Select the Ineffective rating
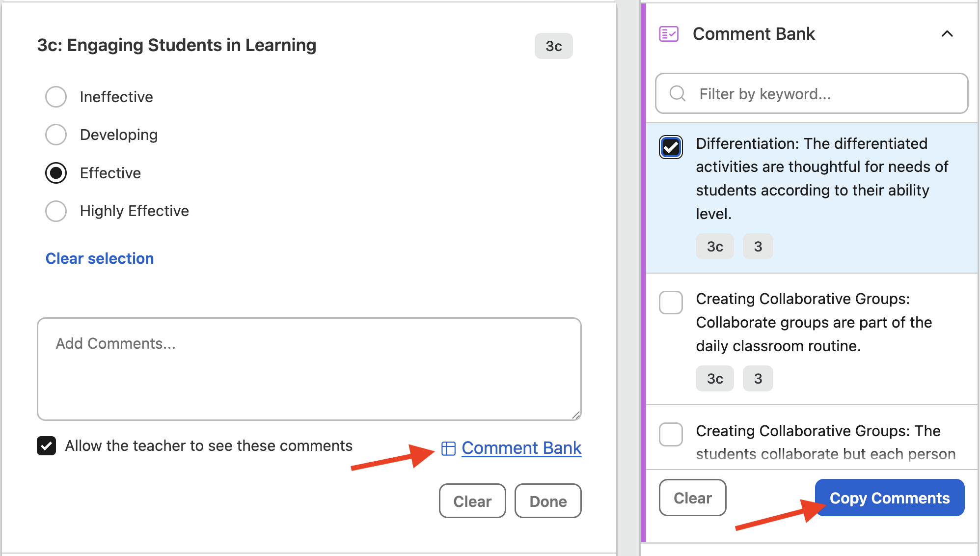This screenshot has width=980, height=556. [56, 97]
